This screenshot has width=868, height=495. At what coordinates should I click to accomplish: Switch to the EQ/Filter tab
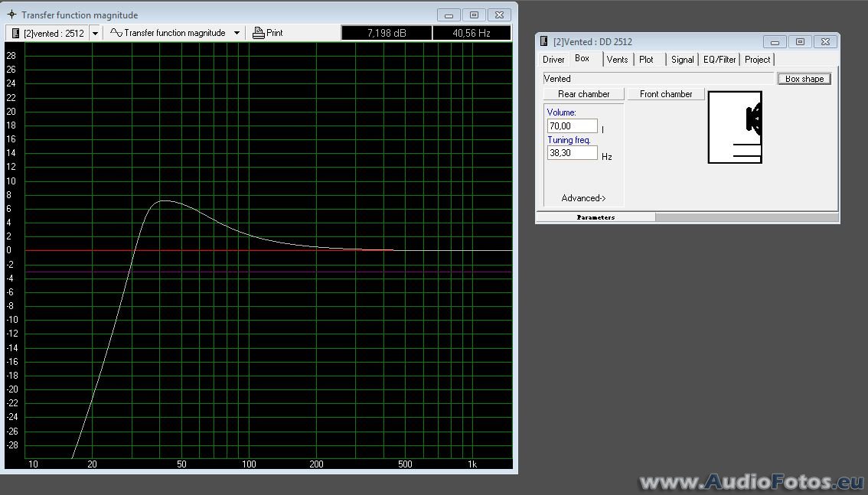click(719, 60)
